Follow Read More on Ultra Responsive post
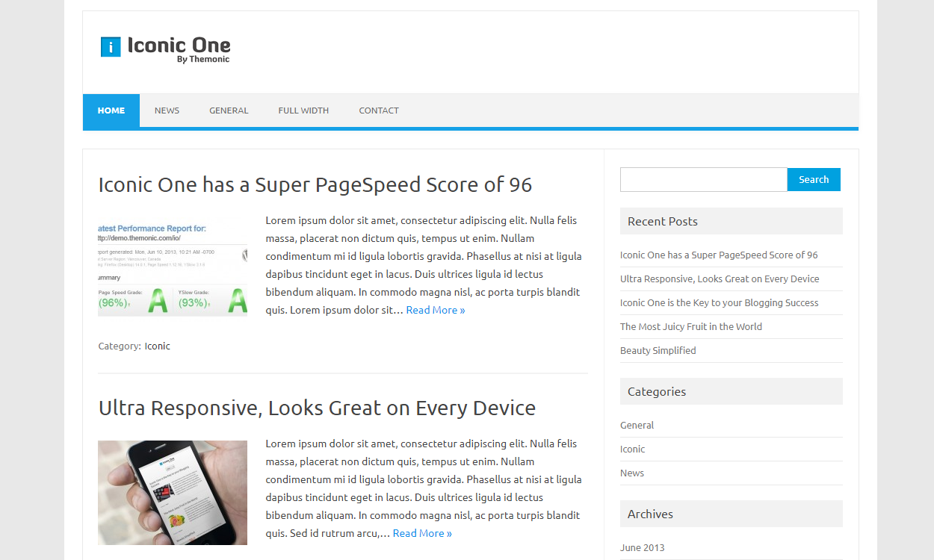The height and width of the screenshot is (560, 934). coord(422,533)
